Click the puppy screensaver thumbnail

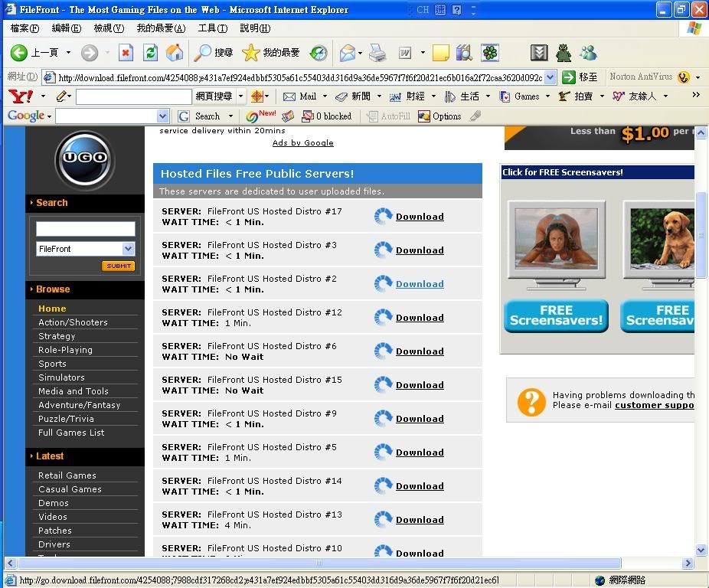pos(662,239)
